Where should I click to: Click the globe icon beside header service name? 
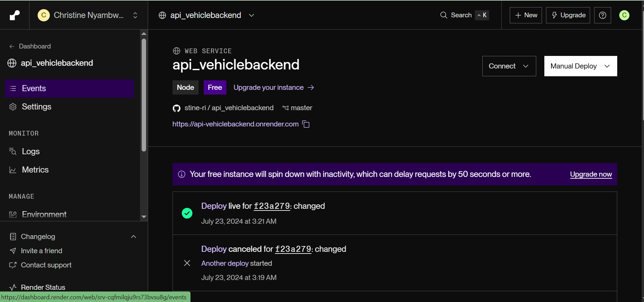click(162, 15)
